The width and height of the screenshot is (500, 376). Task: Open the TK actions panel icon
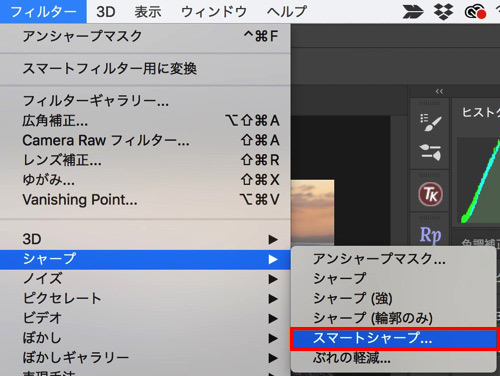430,194
